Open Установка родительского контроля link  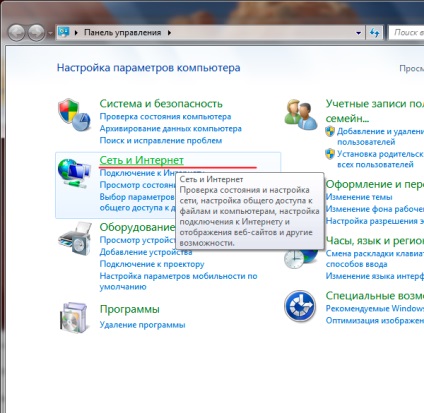[x=380, y=159]
